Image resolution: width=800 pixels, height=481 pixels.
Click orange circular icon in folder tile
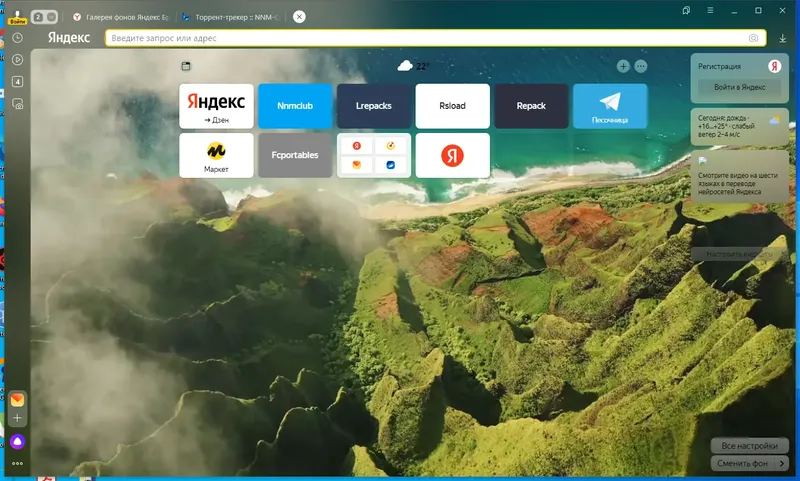[x=391, y=146]
